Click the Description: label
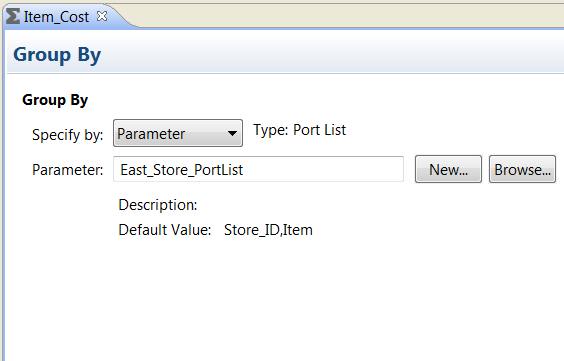Image resolution: width=564 pixels, height=361 pixels. [x=158, y=205]
